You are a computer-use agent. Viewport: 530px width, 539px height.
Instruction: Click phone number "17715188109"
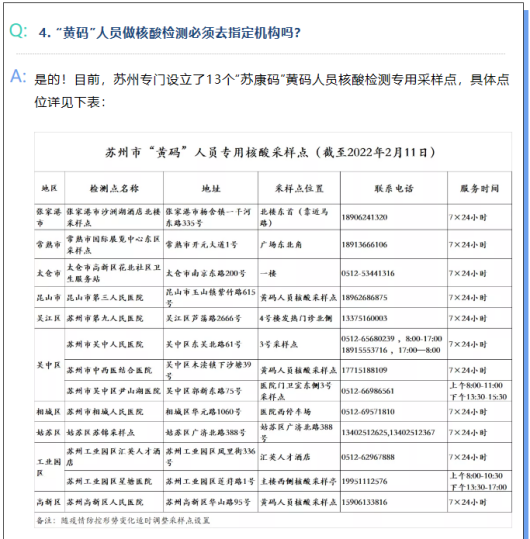(x=364, y=370)
